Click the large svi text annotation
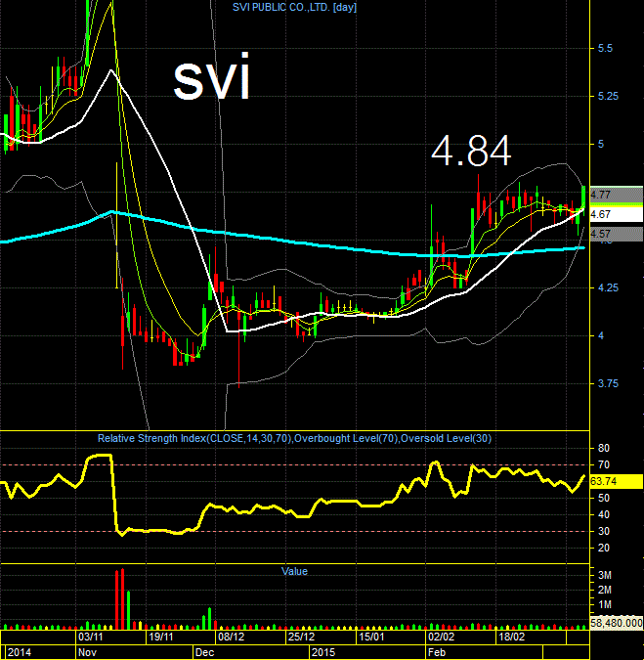Image resolution: width=644 pixels, height=660 pixels. tap(212, 76)
